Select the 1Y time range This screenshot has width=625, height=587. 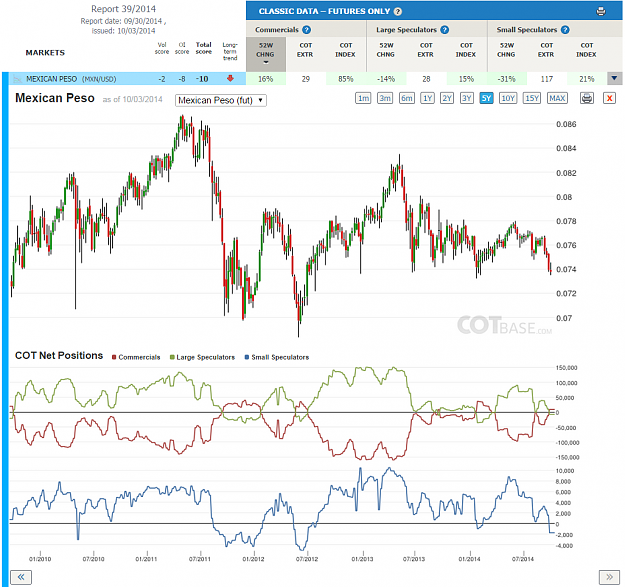point(427,98)
